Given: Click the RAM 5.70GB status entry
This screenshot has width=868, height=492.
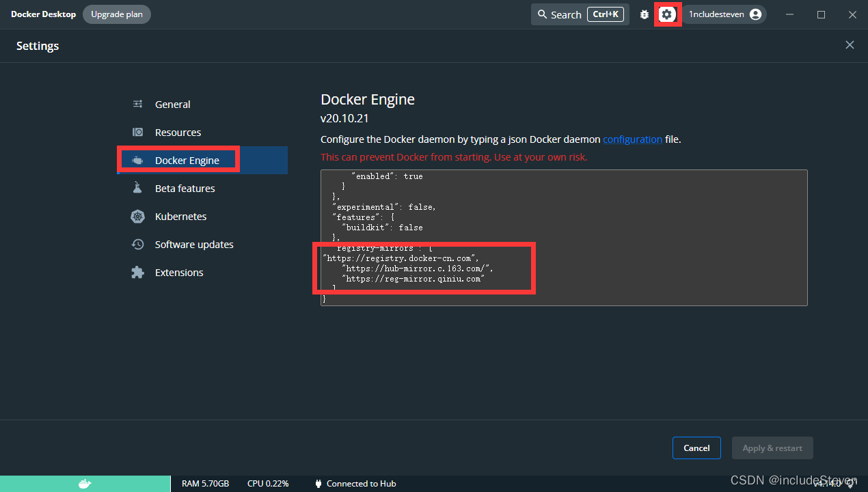Looking at the screenshot, I should coord(205,484).
